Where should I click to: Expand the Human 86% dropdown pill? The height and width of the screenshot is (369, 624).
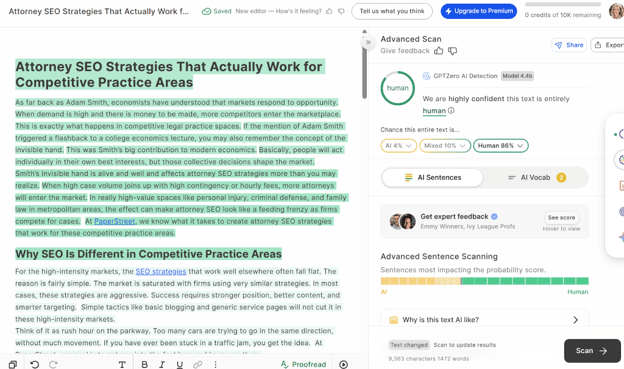point(501,146)
